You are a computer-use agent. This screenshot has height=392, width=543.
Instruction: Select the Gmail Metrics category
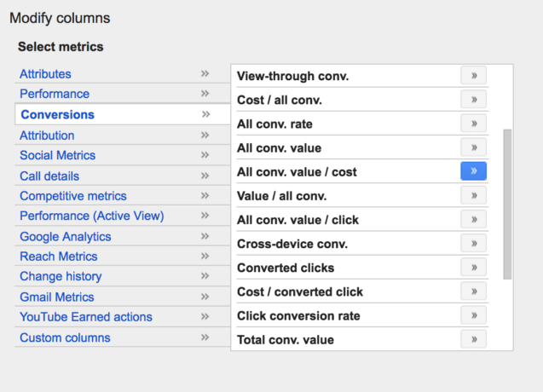click(57, 297)
